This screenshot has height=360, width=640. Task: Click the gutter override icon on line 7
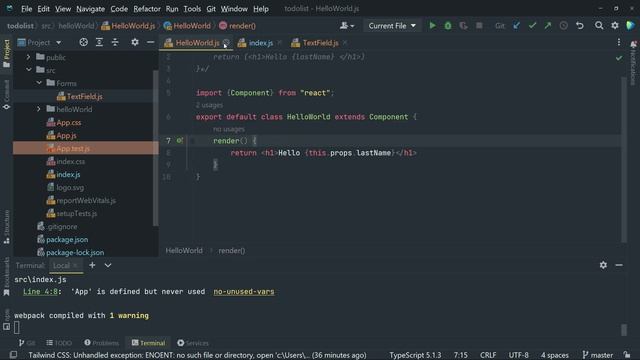pyautogui.click(x=180, y=140)
